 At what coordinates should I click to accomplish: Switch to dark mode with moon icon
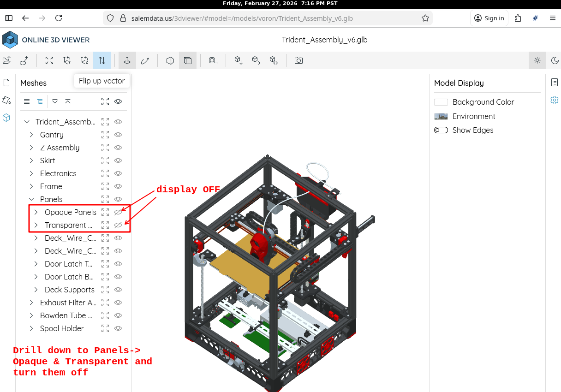click(x=555, y=60)
